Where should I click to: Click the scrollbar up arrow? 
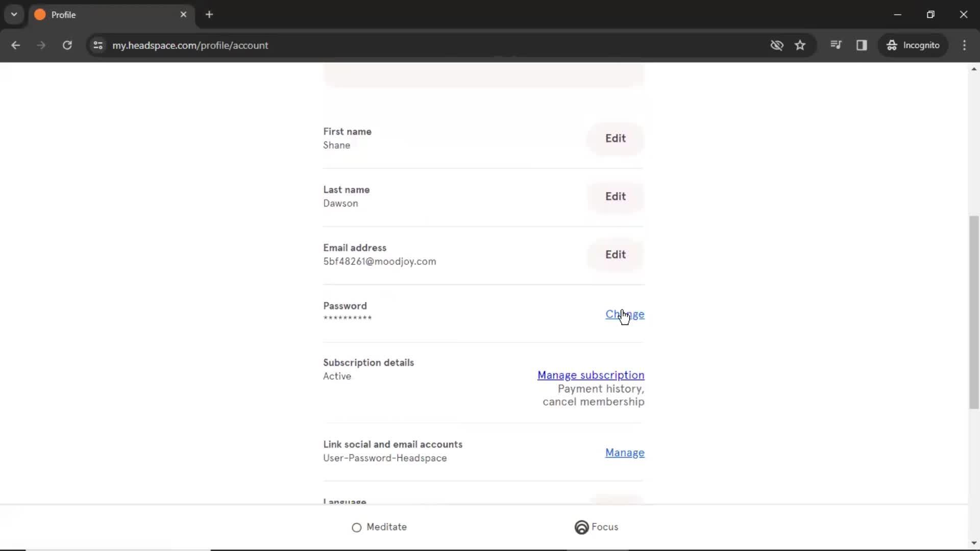click(x=974, y=69)
